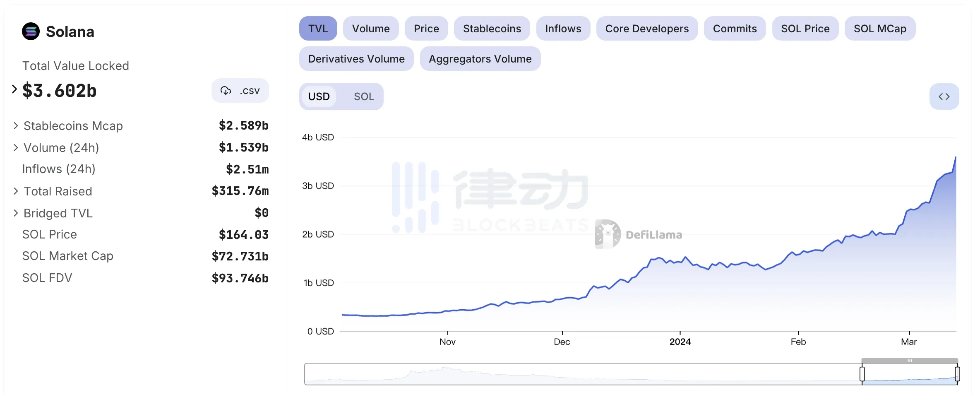Screen dimensions: 980x395
Task: Click the TVL metric button
Action: pyautogui.click(x=318, y=29)
